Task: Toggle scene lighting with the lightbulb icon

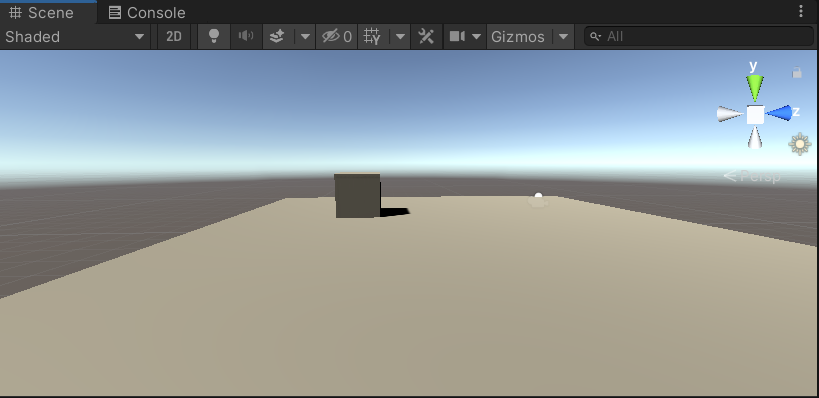Action: pyautogui.click(x=214, y=37)
